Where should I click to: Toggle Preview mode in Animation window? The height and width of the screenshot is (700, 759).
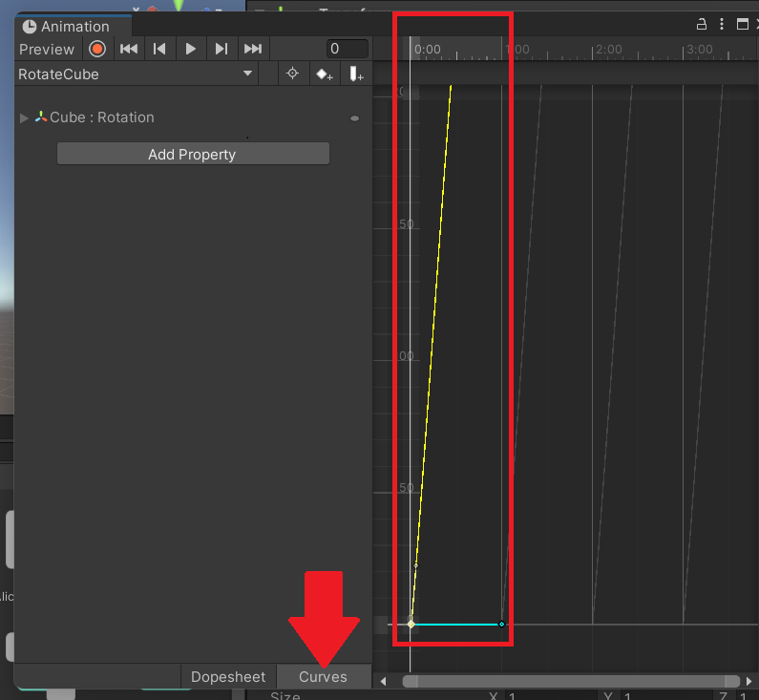pyautogui.click(x=46, y=49)
